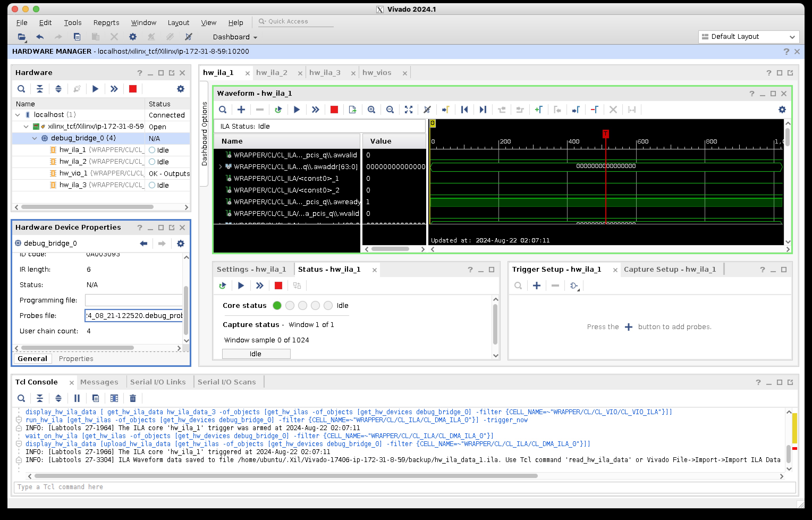This screenshot has width=812, height=520.
Task: Open Capture Setup - hw_ila_1 tab
Action: [x=670, y=270]
